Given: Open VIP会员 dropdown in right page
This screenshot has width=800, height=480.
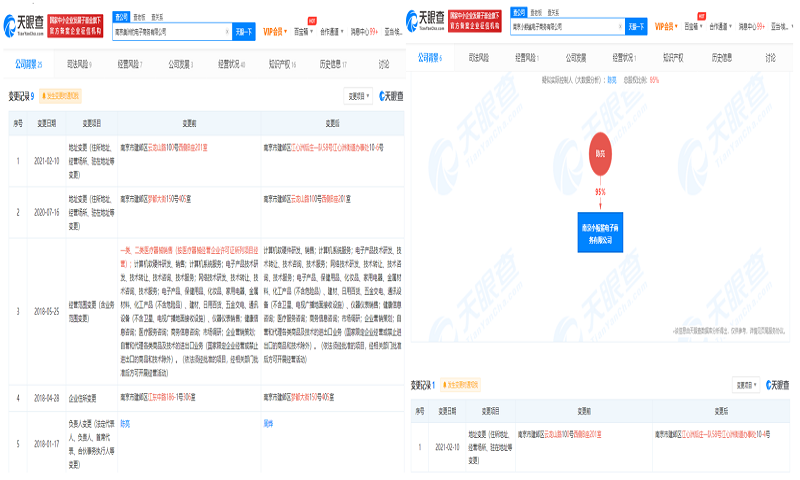Looking at the screenshot, I should pos(666,27).
